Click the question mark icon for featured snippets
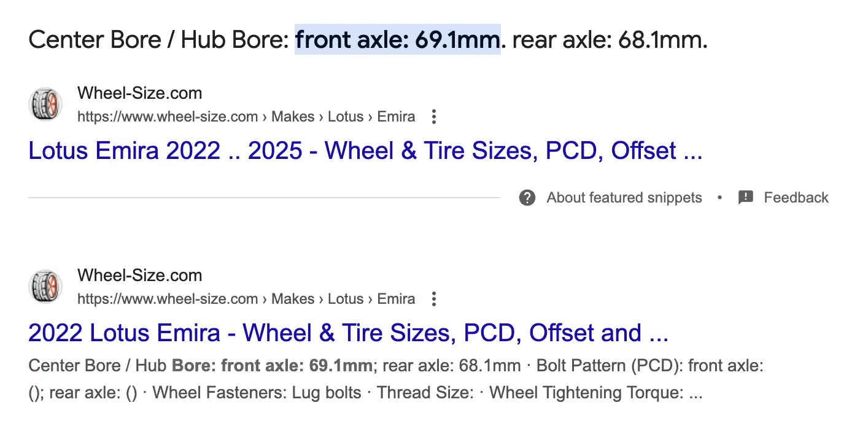Image resolution: width=868 pixels, height=421 pixels. (x=527, y=198)
